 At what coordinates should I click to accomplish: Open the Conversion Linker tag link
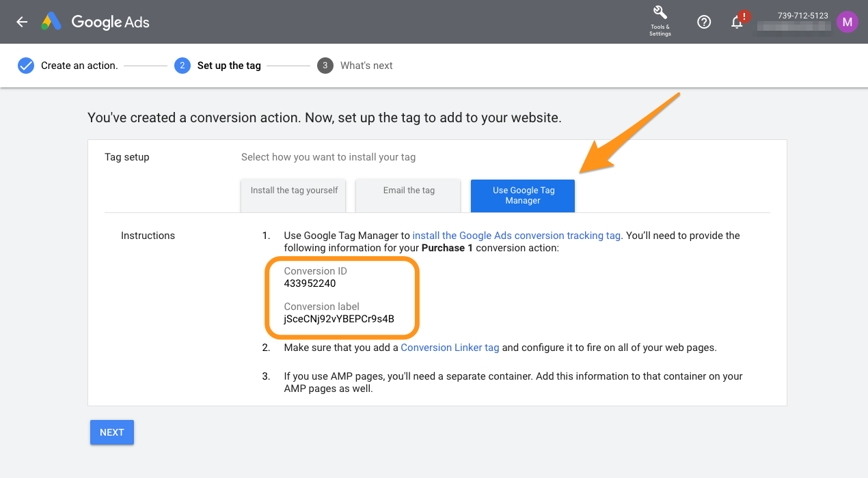[450, 348]
